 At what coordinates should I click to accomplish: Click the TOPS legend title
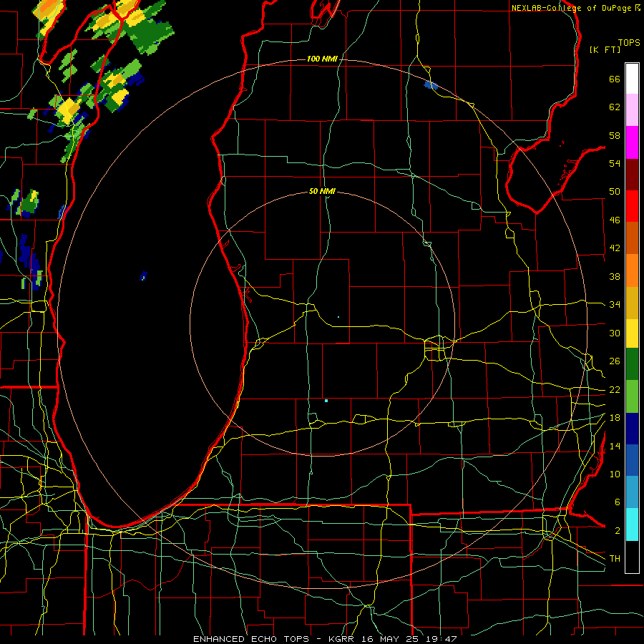click(629, 43)
